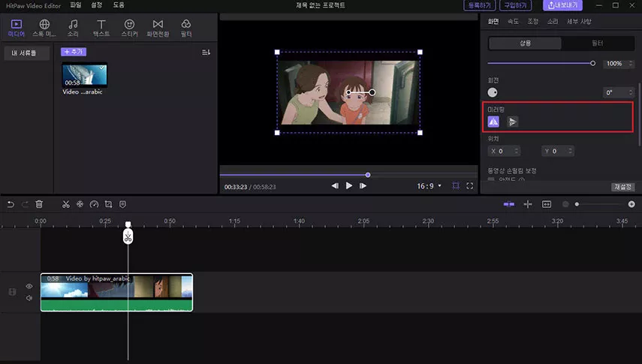The image size is (642, 364).
Task: Click the timeline snapping magnet icon
Action: 509,204
